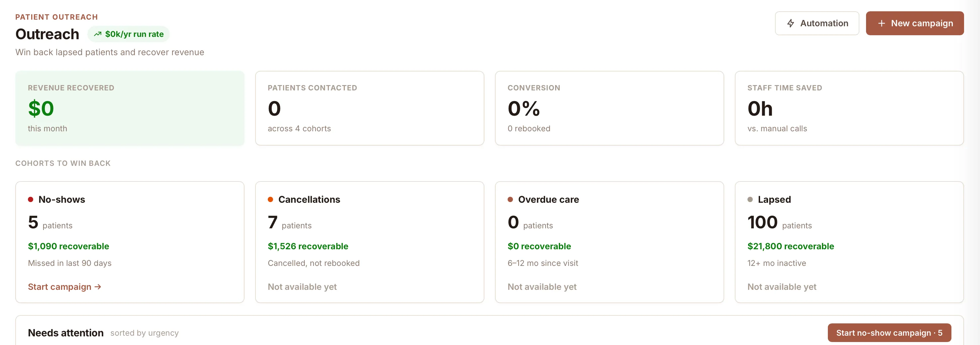
Task: Click the plus icon in New campaign
Action: 881,23
